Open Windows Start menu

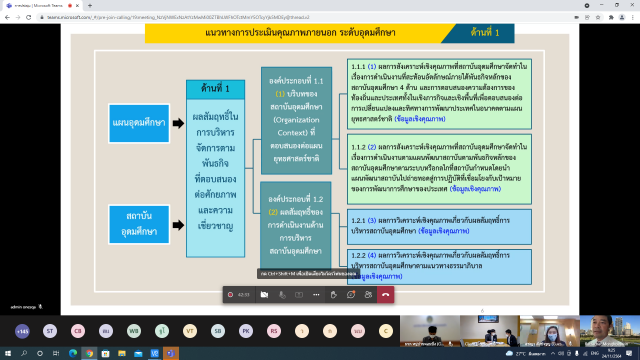tap(8, 353)
